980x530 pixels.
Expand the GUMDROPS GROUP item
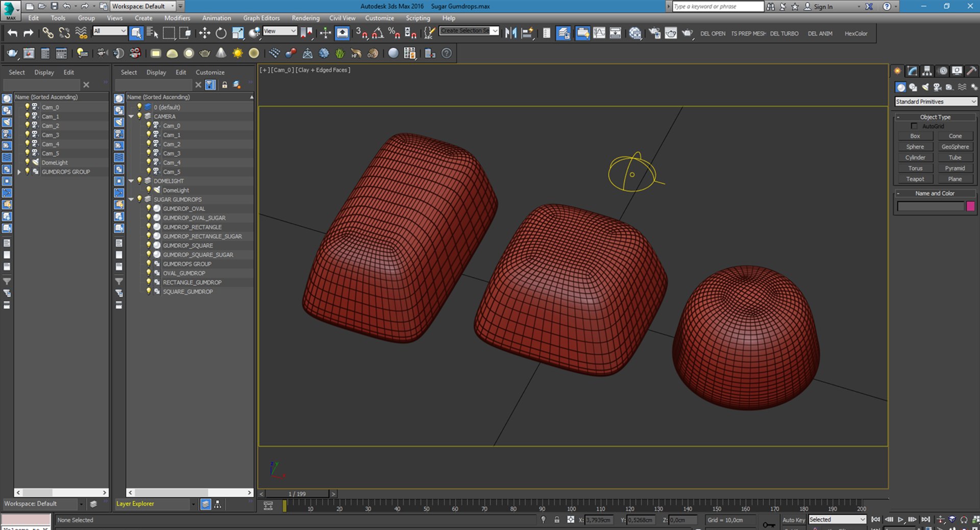coord(19,172)
